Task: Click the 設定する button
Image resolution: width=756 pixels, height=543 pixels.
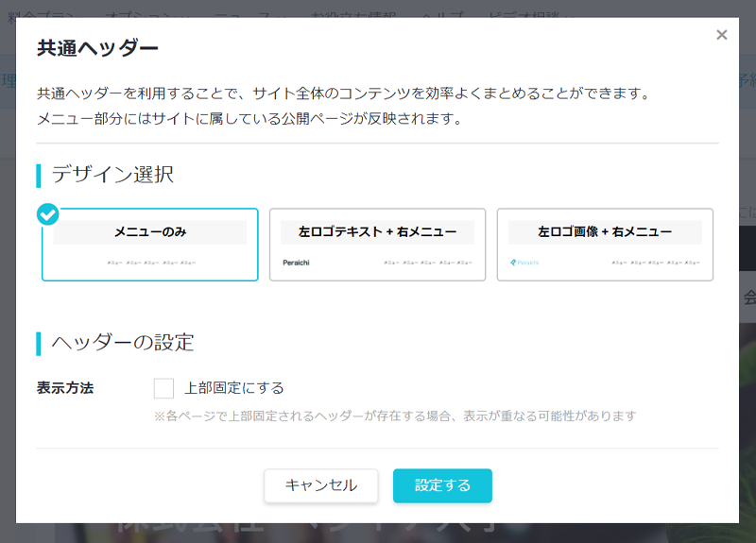Action: (442, 485)
